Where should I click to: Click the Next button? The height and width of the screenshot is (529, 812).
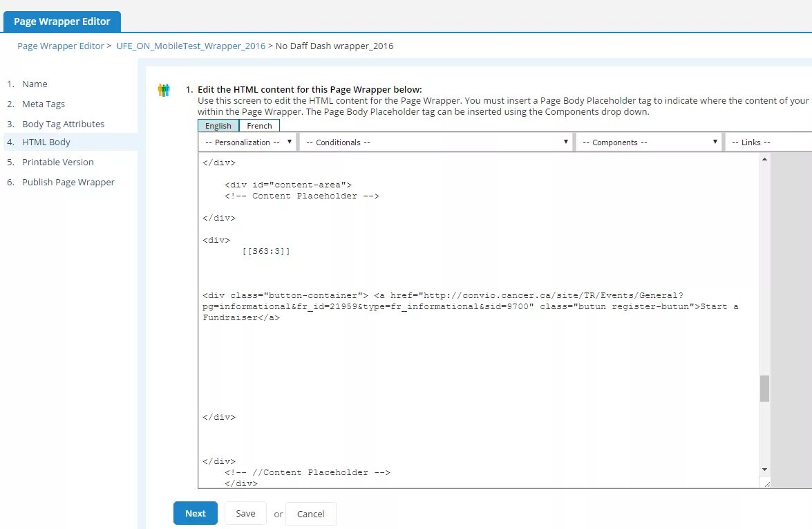(x=196, y=514)
